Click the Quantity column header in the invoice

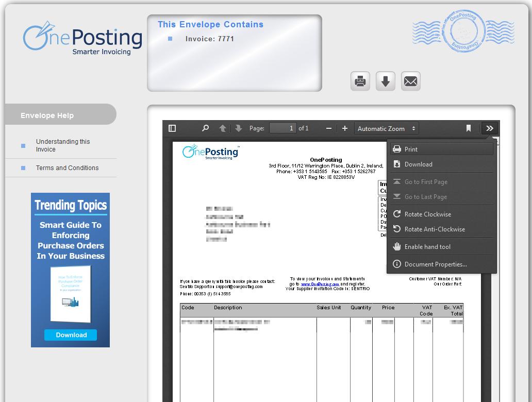pyautogui.click(x=361, y=308)
